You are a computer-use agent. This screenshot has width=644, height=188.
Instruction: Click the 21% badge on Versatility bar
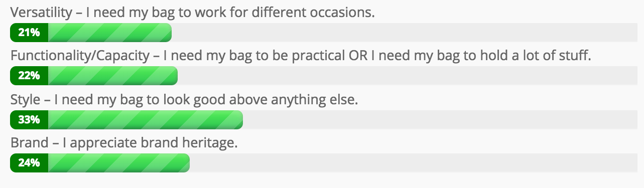(x=29, y=33)
